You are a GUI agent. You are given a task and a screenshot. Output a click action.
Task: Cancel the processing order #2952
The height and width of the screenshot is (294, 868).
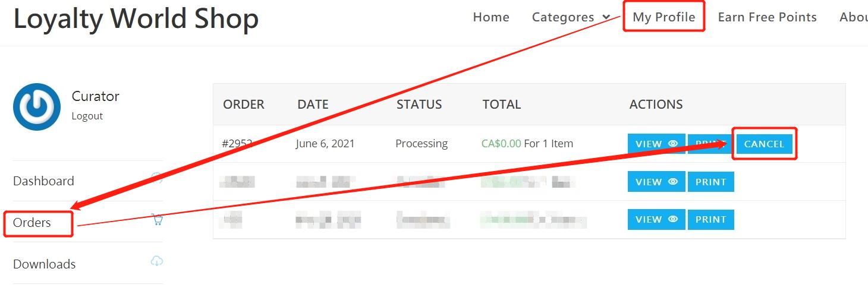coord(764,144)
